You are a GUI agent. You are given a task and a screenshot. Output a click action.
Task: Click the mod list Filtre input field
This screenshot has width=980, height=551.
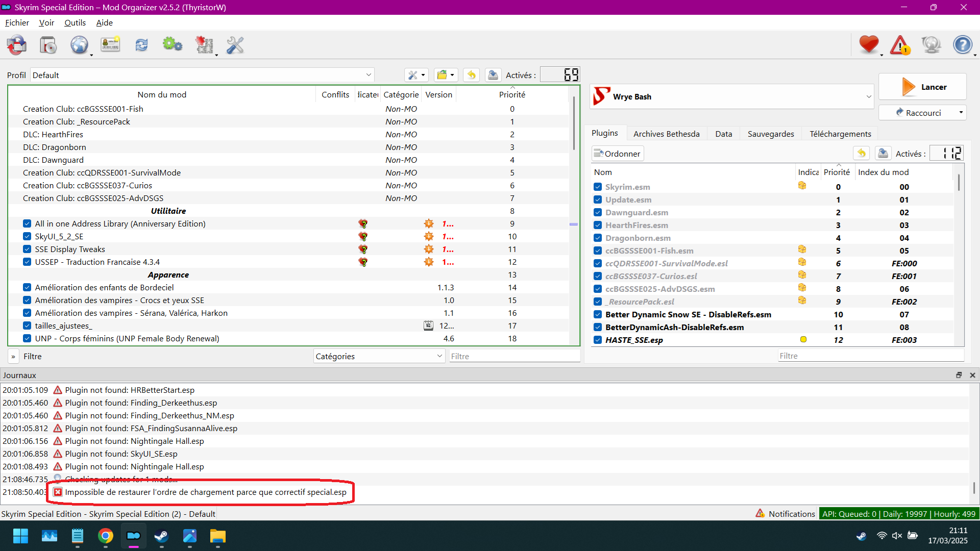(x=513, y=356)
